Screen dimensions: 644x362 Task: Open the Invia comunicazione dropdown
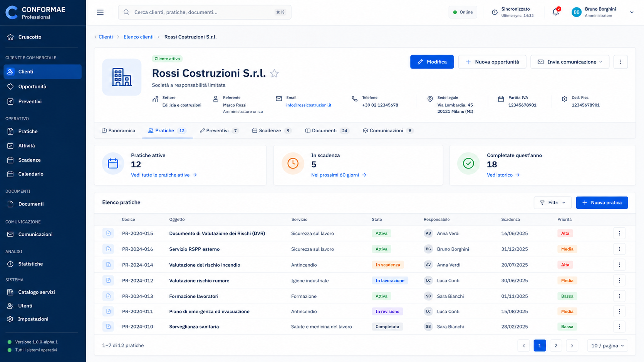click(570, 62)
